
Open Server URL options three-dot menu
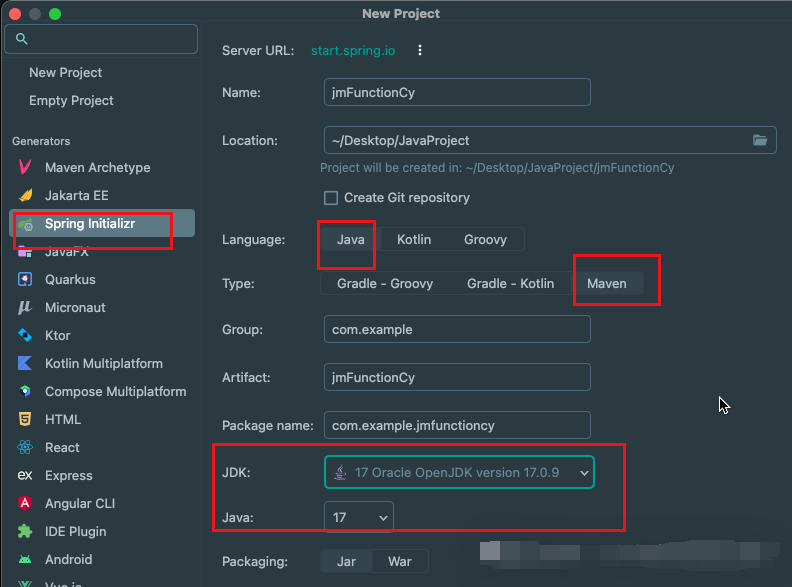[x=420, y=50]
